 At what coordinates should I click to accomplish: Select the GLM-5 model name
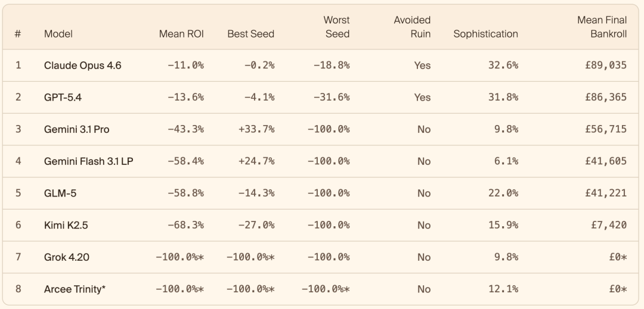tap(60, 193)
